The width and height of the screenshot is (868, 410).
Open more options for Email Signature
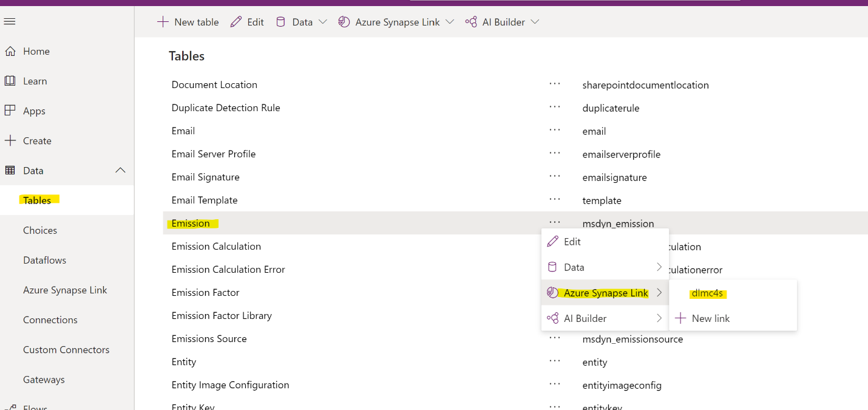(555, 176)
